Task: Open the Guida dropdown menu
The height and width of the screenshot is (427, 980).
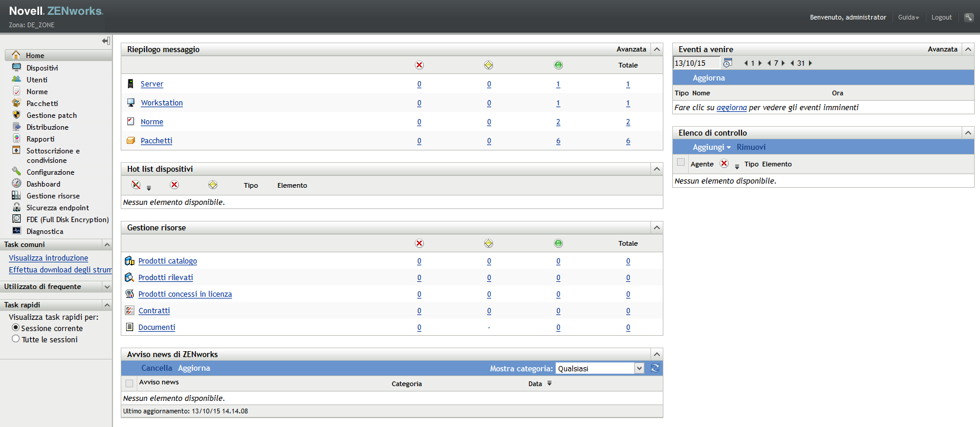Action: (x=908, y=18)
